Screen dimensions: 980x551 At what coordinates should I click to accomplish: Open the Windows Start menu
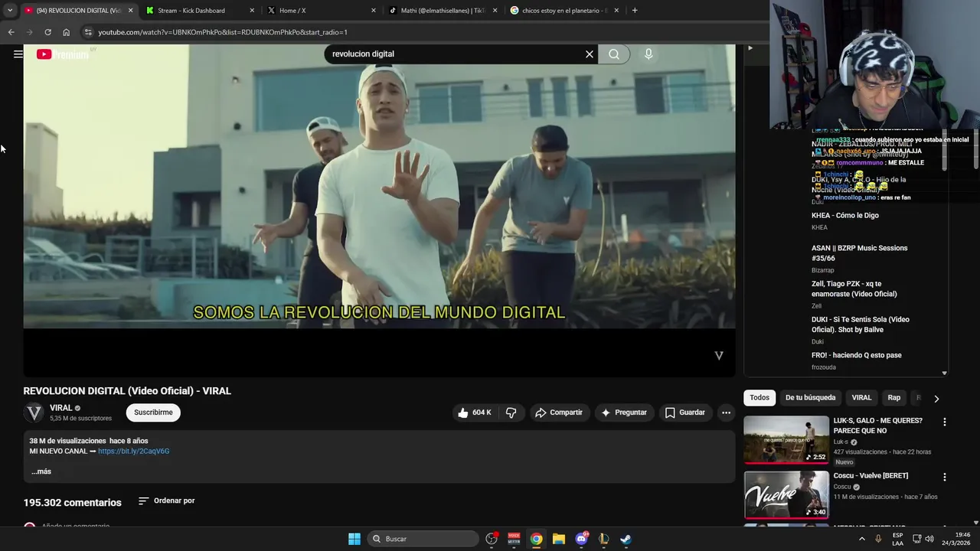[x=354, y=539]
